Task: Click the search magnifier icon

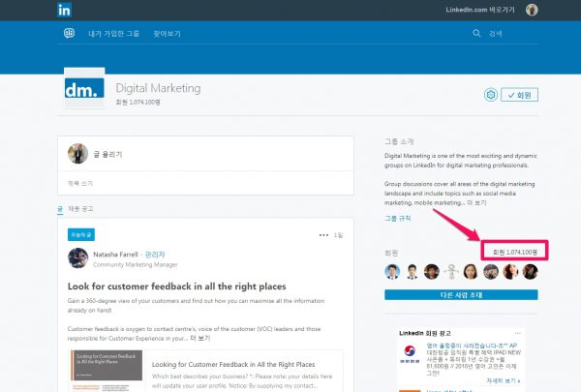Action: pos(476,33)
